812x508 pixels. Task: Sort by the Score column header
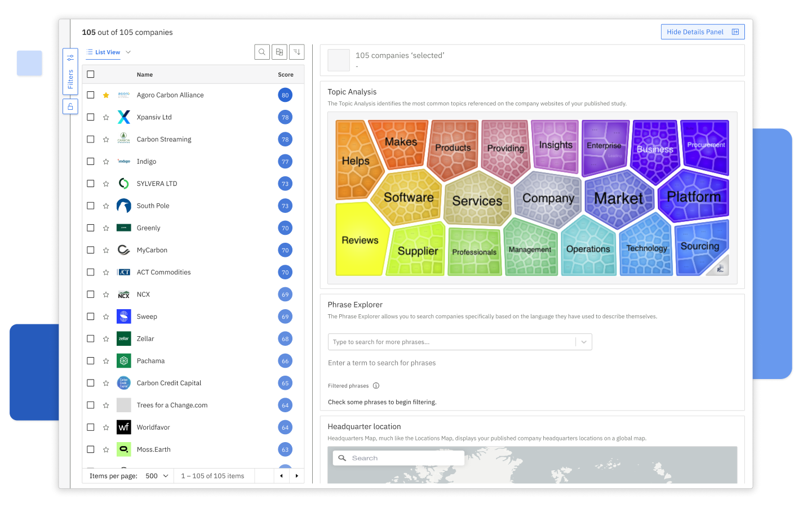[x=286, y=74]
